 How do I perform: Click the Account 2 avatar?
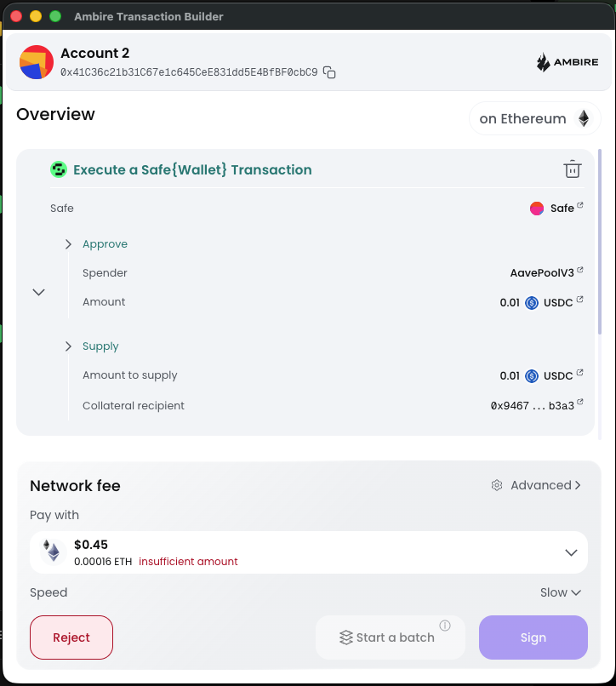click(x=37, y=62)
